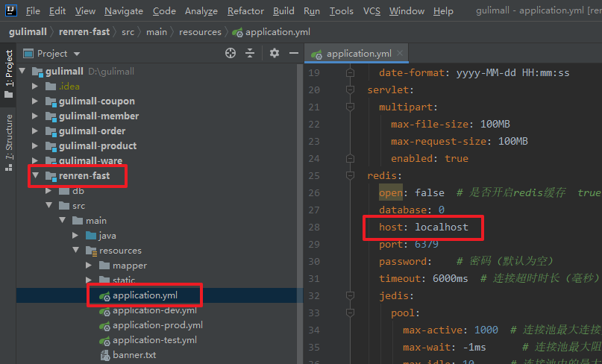Collapse the gulimall root node
Screen dimensions: 602x364
tap(22, 71)
